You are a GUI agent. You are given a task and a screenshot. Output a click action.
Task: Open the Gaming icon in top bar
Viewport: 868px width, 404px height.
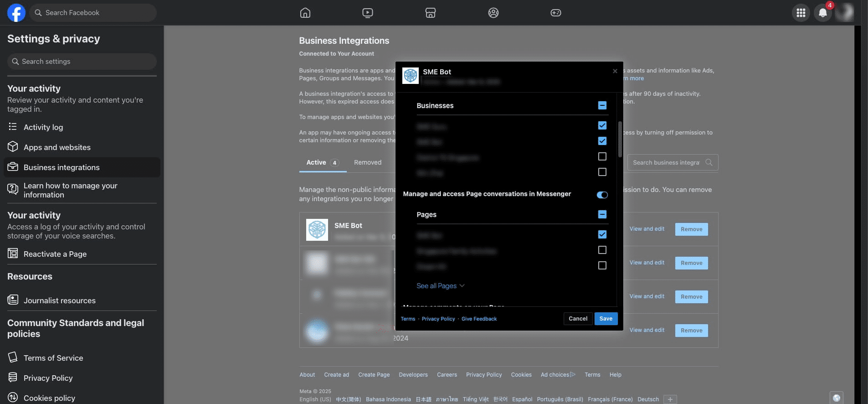tap(556, 13)
